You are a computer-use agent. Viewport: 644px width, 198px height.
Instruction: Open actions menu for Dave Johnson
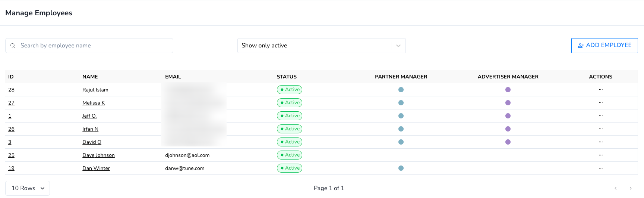[600, 155]
